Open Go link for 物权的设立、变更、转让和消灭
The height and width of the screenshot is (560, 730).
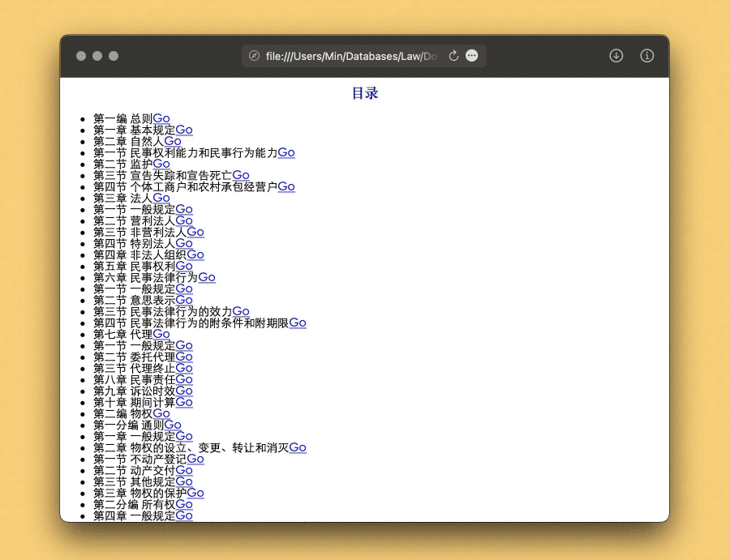coord(298,447)
